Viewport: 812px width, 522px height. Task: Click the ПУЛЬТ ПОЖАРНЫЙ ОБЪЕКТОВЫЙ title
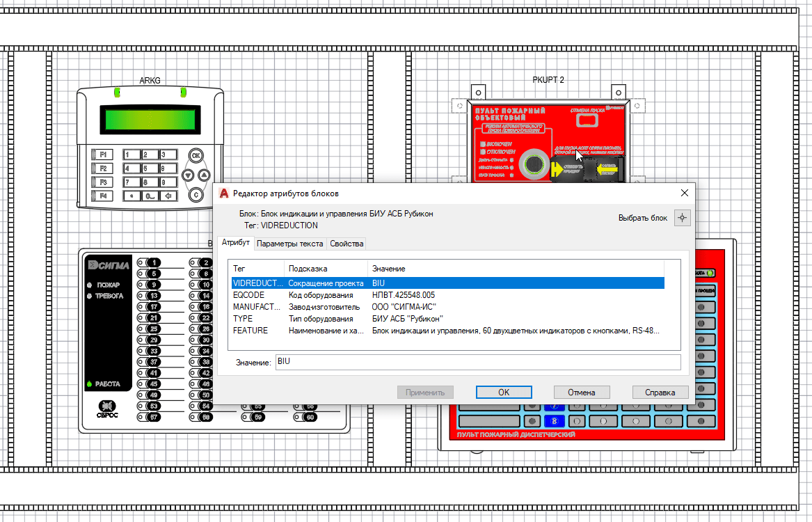click(510, 114)
